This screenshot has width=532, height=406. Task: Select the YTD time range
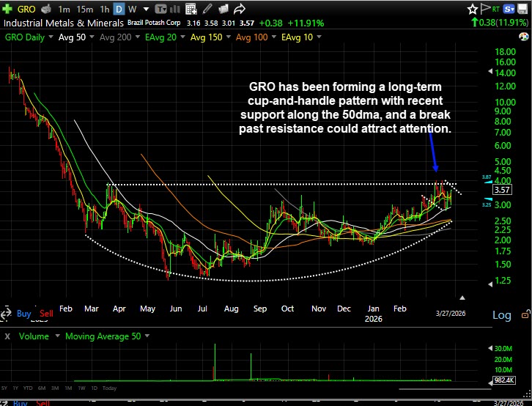[28, 388]
